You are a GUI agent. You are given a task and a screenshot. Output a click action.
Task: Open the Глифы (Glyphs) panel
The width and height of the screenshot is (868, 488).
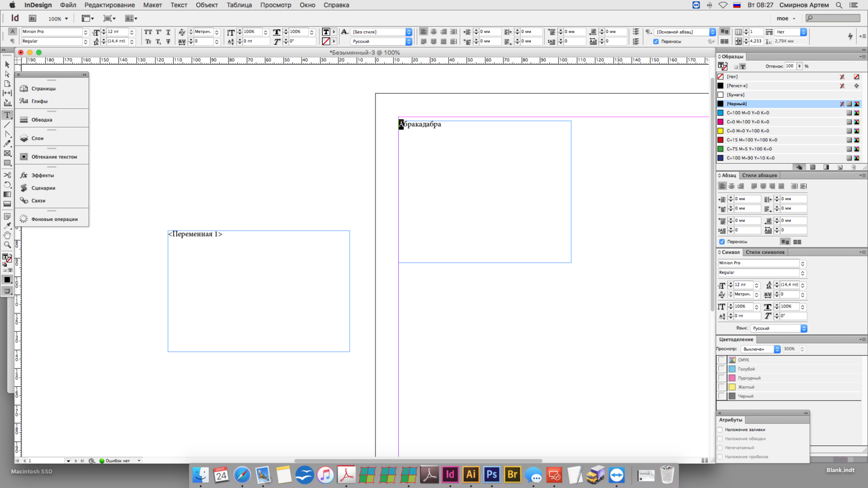click(x=39, y=101)
